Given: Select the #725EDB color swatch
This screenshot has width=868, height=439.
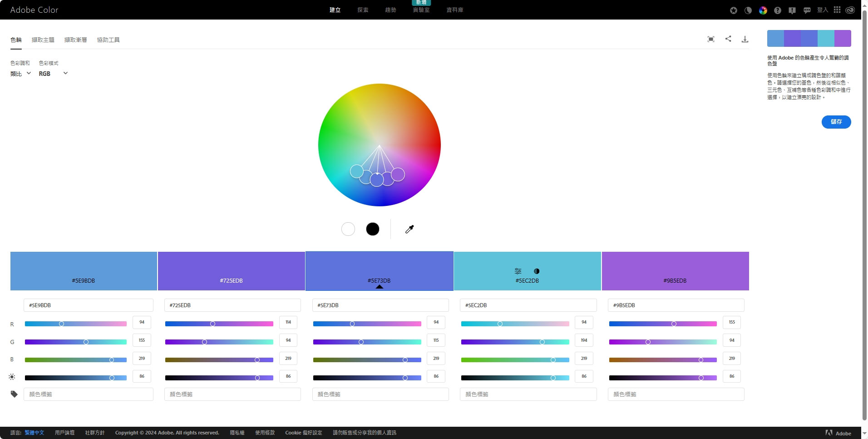Looking at the screenshot, I should 232,271.
